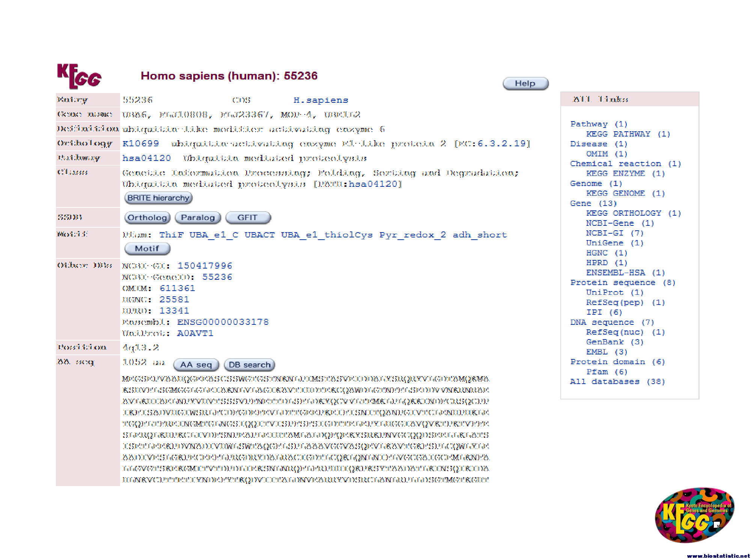Open pathway hsa04120 in the Pathway row
751x560 pixels.
coord(147,158)
